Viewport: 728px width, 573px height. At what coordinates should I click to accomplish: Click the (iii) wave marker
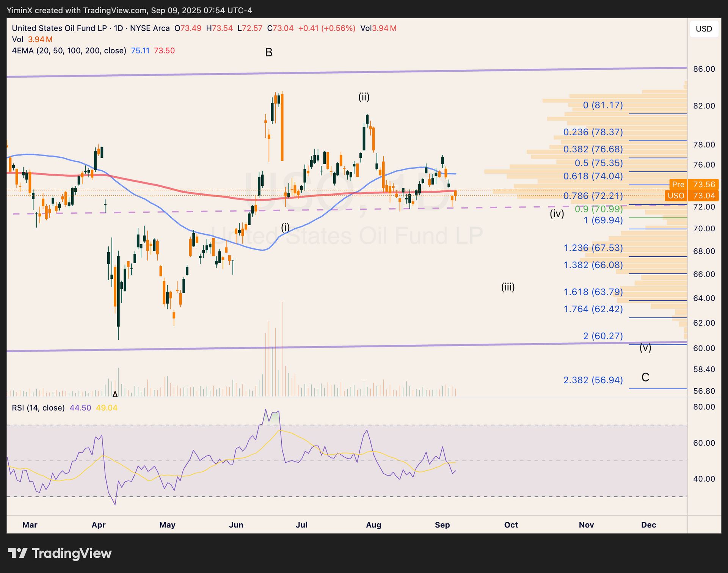click(x=508, y=287)
